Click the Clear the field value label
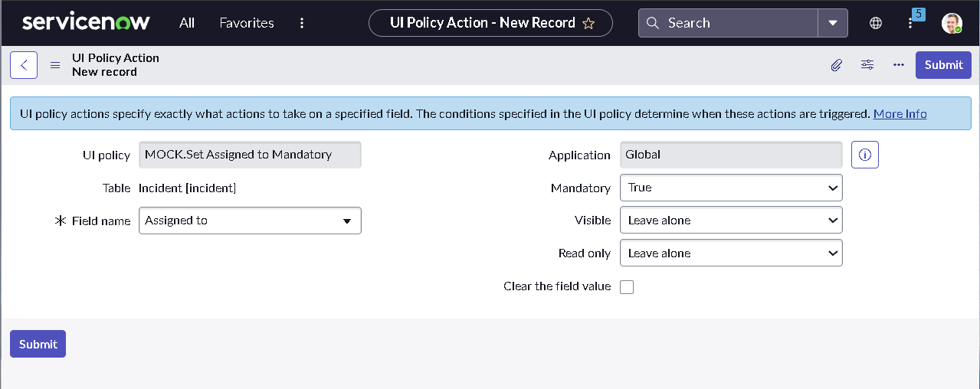 (x=557, y=286)
